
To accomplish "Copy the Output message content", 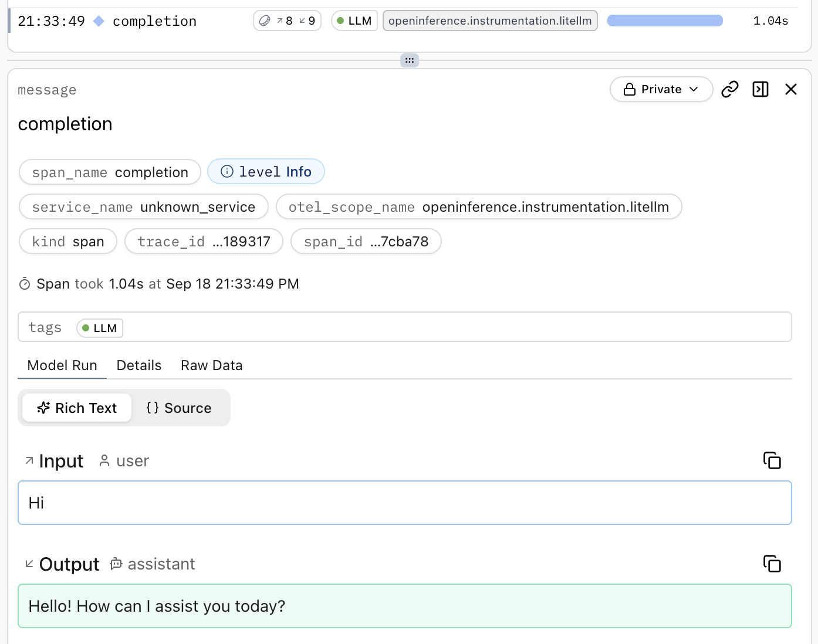I will [x=772, y=564].
